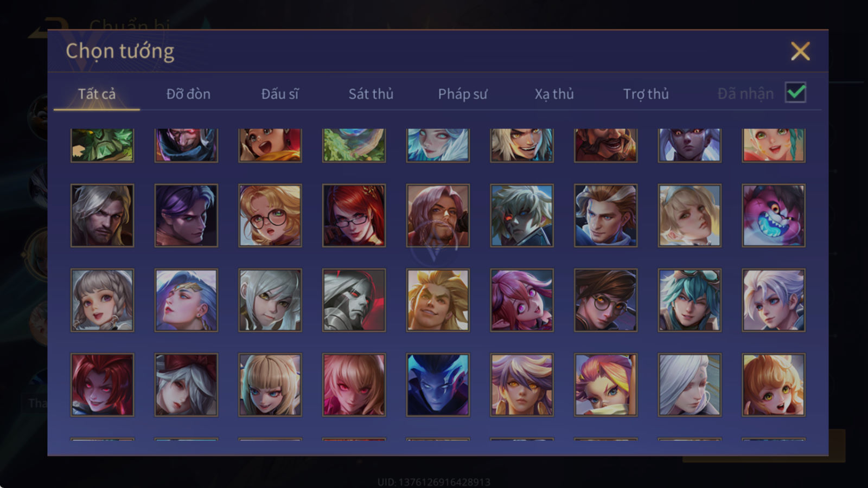This screenshot has height=488, width=868.
Task: Pick the brown-haired boy with round glasses
Action: (605, 300)
